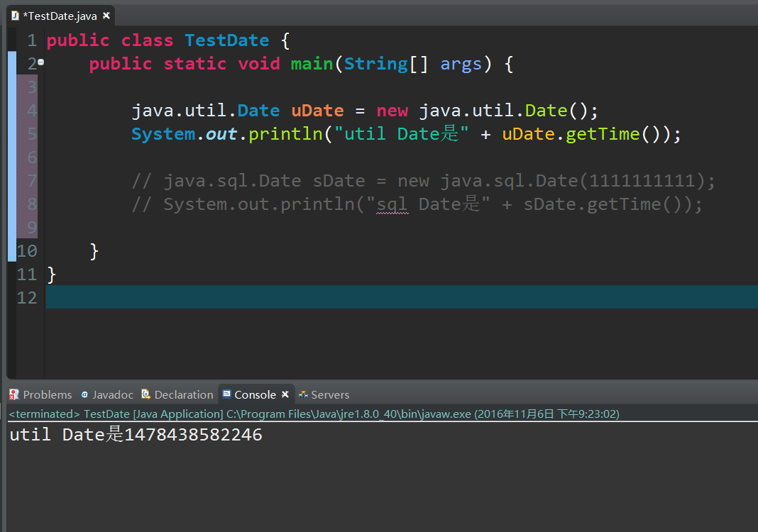Click the blue change-marker bar in left gutter
This screenshot has width=758, height=532.
[x=12, y=156]
